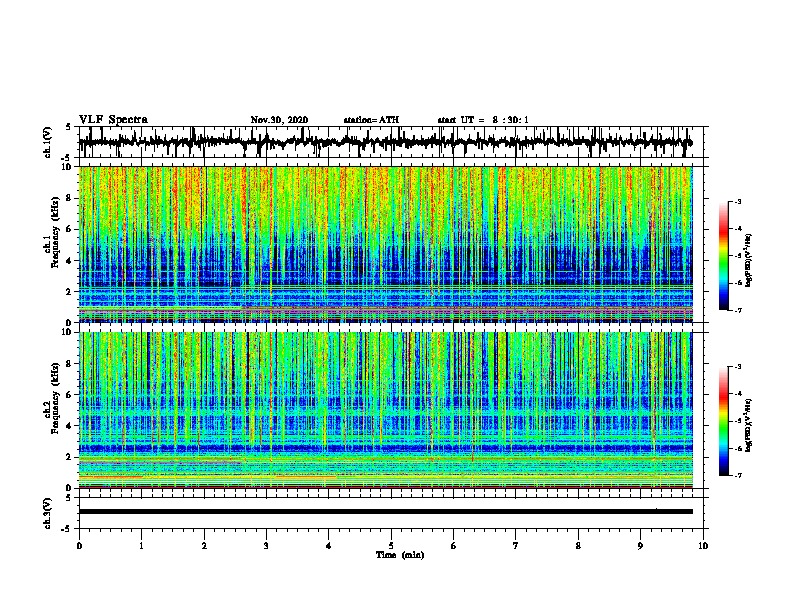The width and height of the screenshot is (792, 612).
Task: Click the time axis tick label '10'
Action: pos(703,546)
